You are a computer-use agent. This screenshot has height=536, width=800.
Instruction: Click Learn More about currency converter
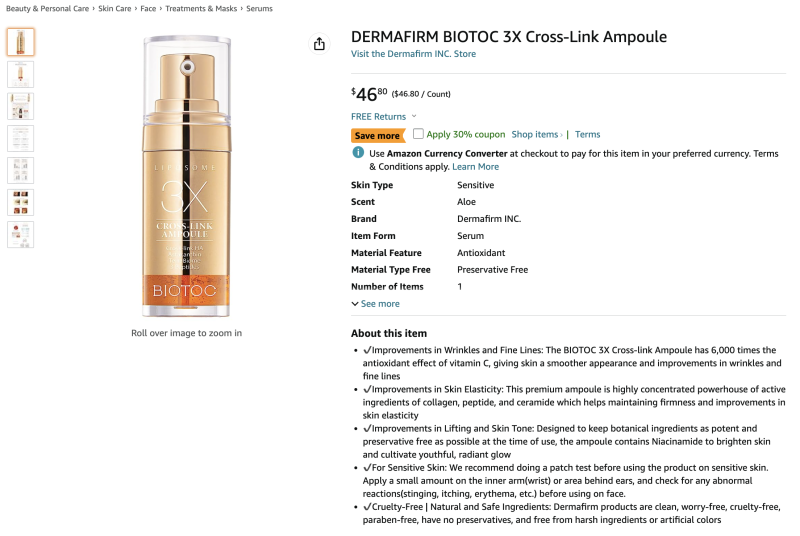475,167
